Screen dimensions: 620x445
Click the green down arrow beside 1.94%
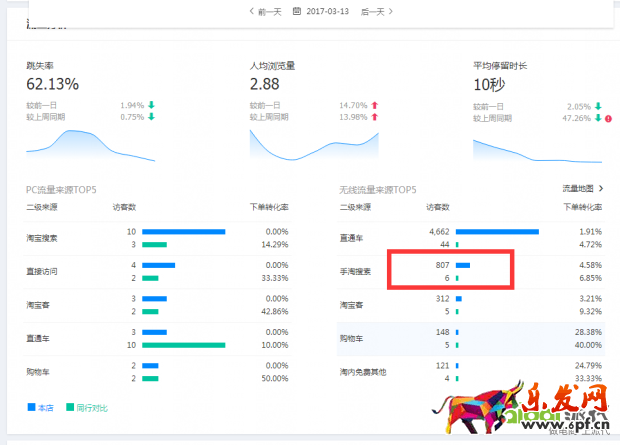151,105
